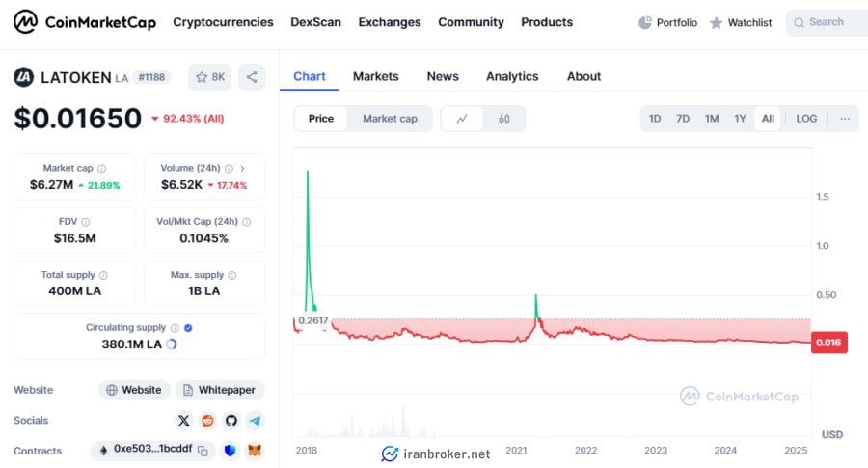Set chart range to 1M
Image resolution: width=868 pixels, height=468 pixels.
pos(712,119)
